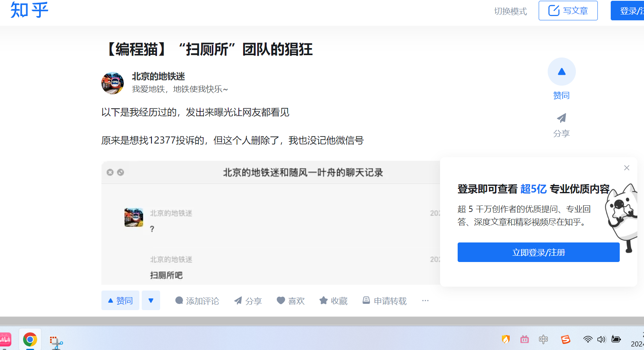Screen dimensions: 644x350
Task: Click the 收藏 star favorite button
Action: [334, 301]
